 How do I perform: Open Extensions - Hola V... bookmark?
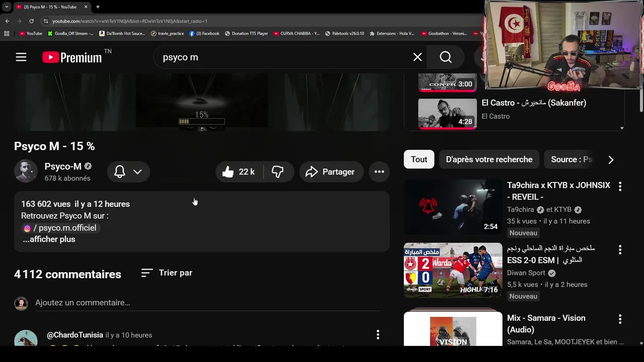point(392,34)
